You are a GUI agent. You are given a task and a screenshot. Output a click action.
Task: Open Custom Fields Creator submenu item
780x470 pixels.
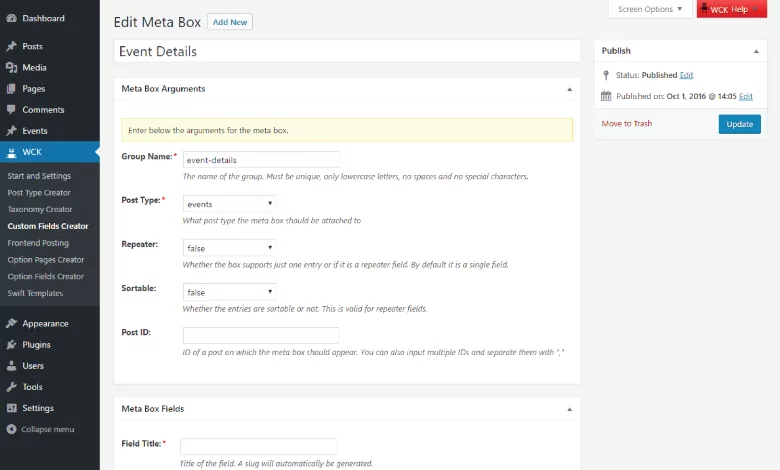pyautogui.click(x=48, y=226)
